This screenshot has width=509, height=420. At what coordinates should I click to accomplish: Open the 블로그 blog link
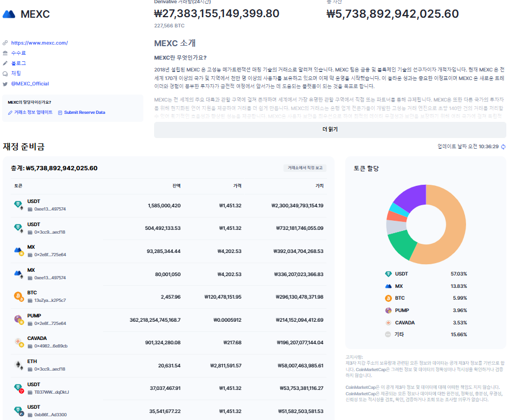pyautogui.click(x=18, y=63)
